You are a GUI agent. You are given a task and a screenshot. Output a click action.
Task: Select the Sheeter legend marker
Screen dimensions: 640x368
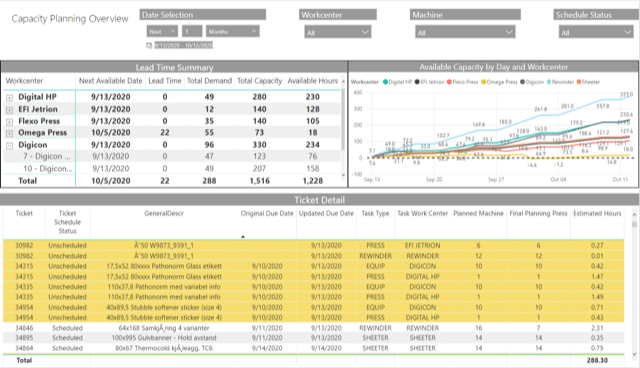pos(579,82)
